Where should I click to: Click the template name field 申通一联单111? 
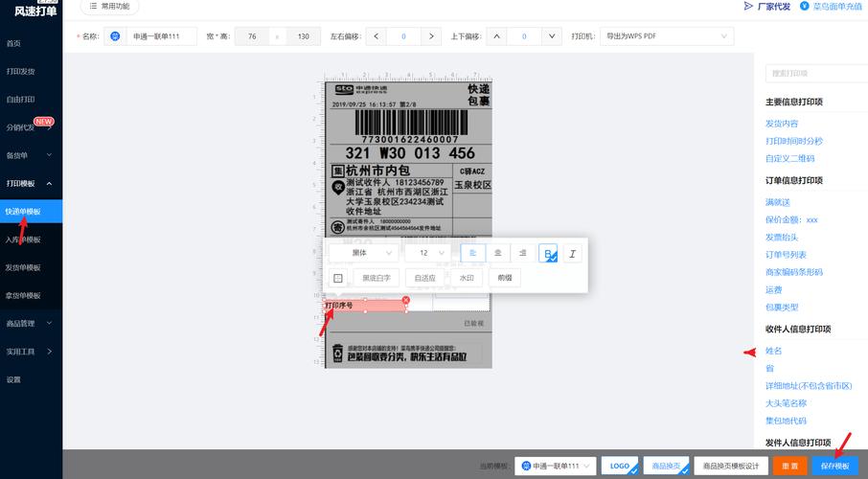click(161, 36)
